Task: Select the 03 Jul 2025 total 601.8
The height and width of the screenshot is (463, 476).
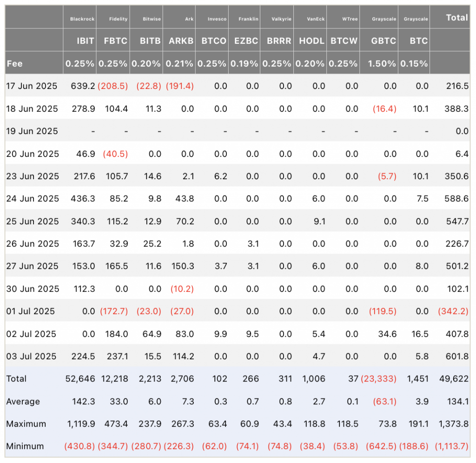Action: coord(457,356)
